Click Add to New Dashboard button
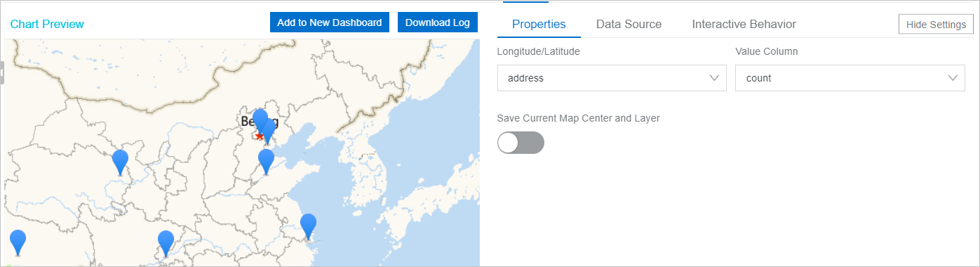This screenshot has height=267, width=980. click(330, 22)
